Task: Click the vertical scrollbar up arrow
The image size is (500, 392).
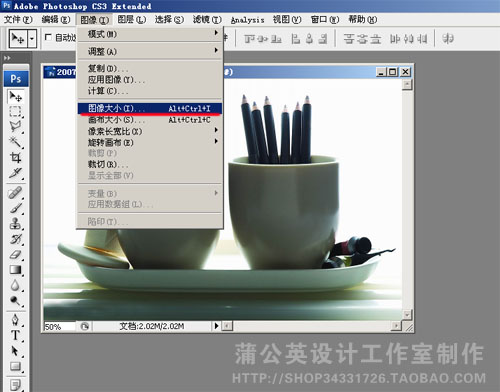Action: coord(407,84)
